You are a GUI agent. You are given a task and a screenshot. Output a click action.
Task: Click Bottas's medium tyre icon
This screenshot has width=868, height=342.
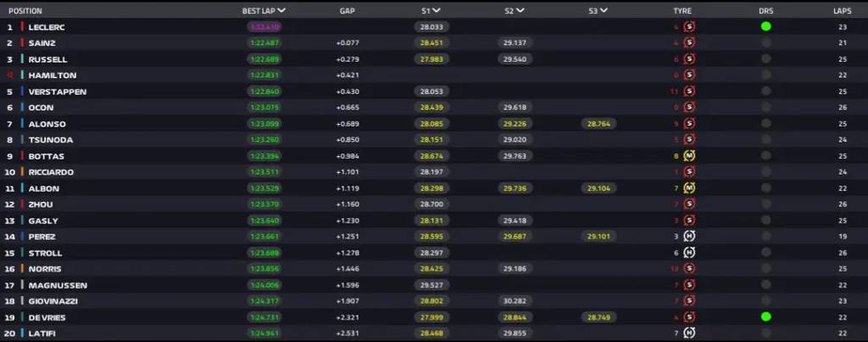(x=689, y=156)
